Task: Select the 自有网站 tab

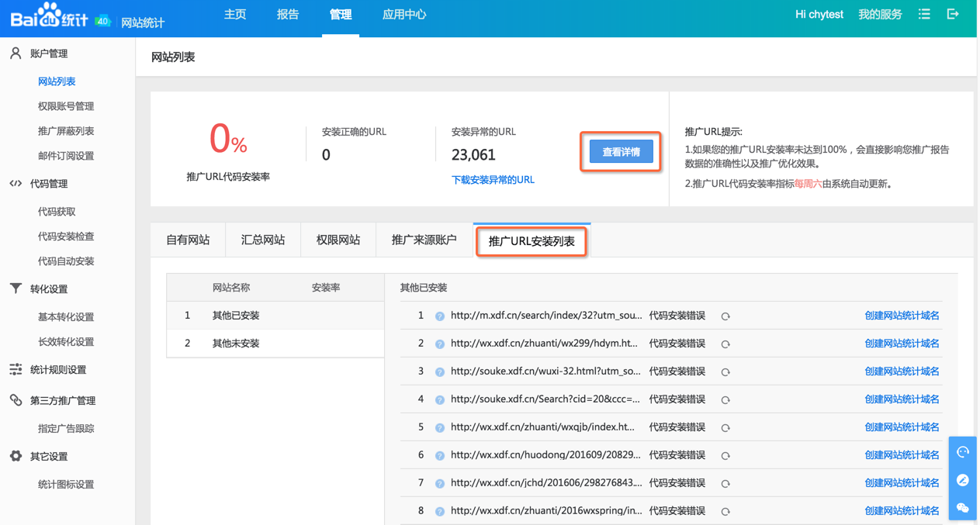Action: coord(188,240)
